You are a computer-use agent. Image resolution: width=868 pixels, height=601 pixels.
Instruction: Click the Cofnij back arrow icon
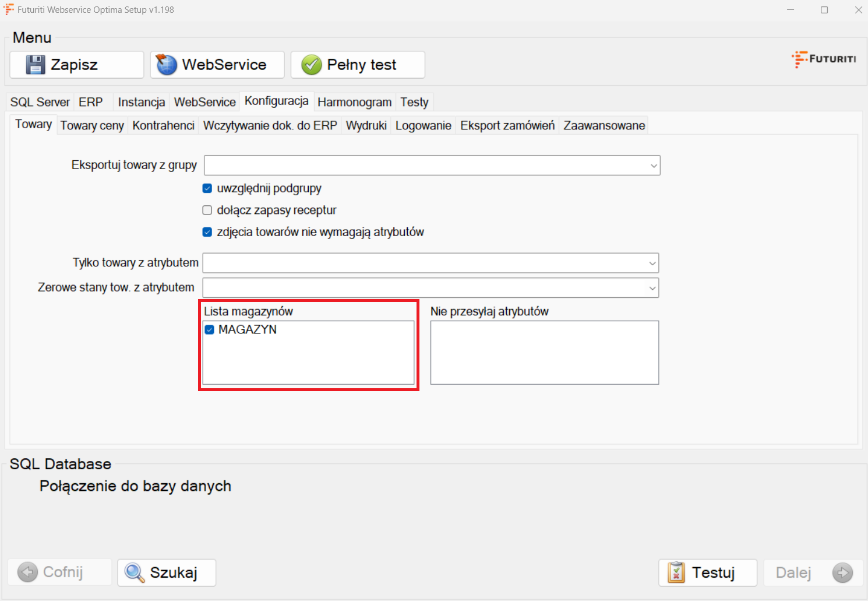27,572
